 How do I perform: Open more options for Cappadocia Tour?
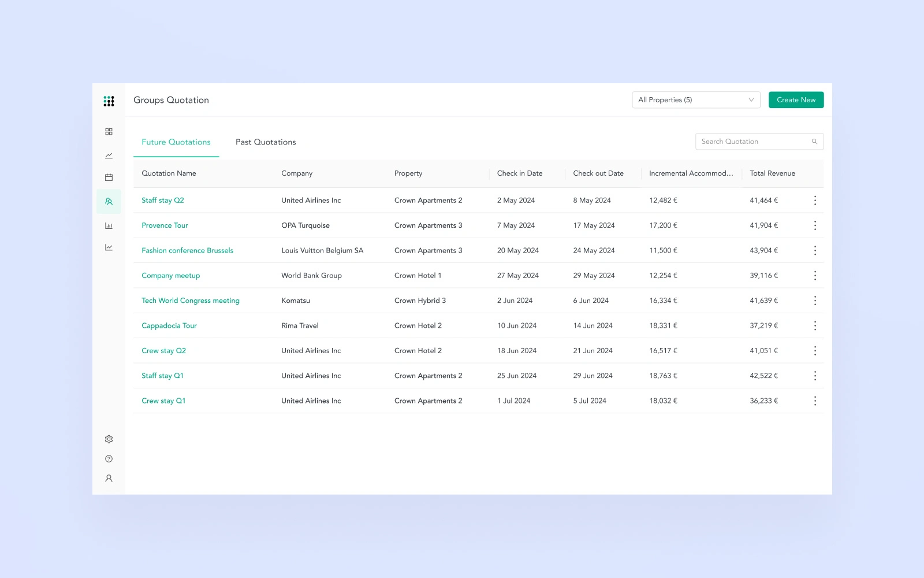[x=815, y=325]
